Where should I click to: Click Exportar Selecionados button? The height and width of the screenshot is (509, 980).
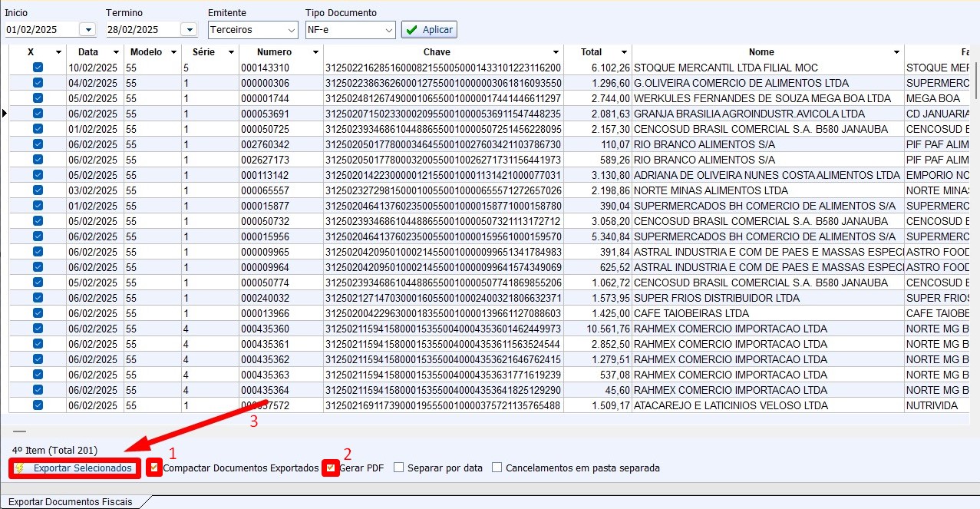[x=76, y=468]
